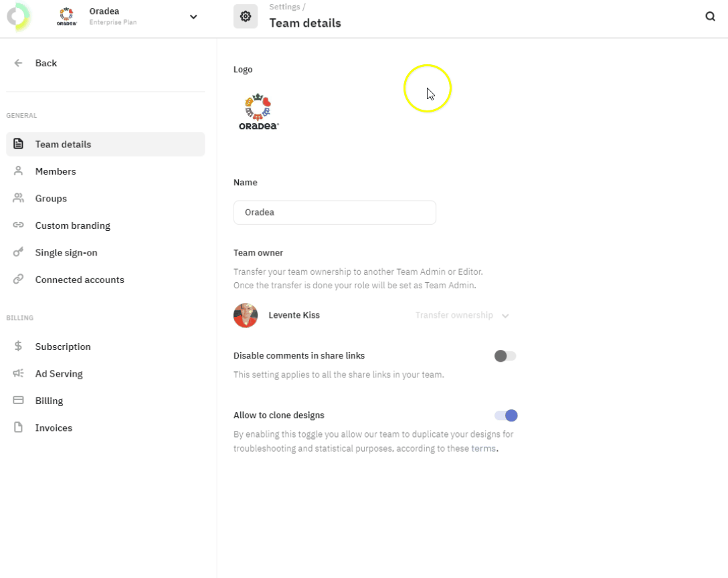Select Team details in sidebar
The width and height of the screenshot is (728, 578).
(x=106, y=144)
